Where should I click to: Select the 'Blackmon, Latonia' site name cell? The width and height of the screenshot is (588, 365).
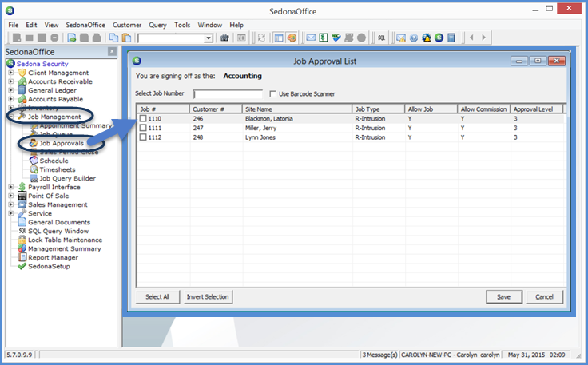[269, 118]
